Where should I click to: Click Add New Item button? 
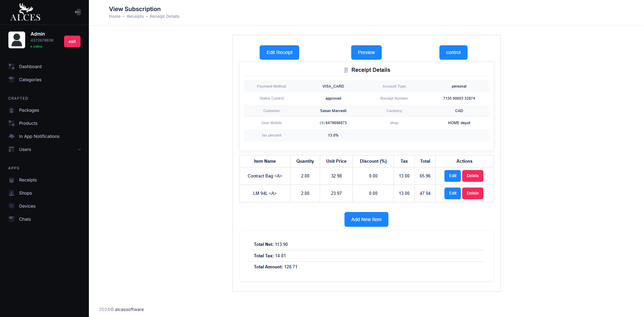point(366,219)
